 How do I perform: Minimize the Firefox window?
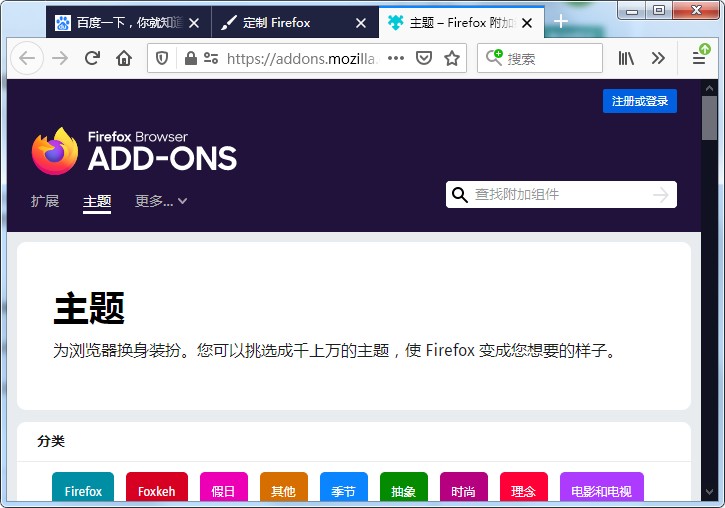tap(632, 10)
